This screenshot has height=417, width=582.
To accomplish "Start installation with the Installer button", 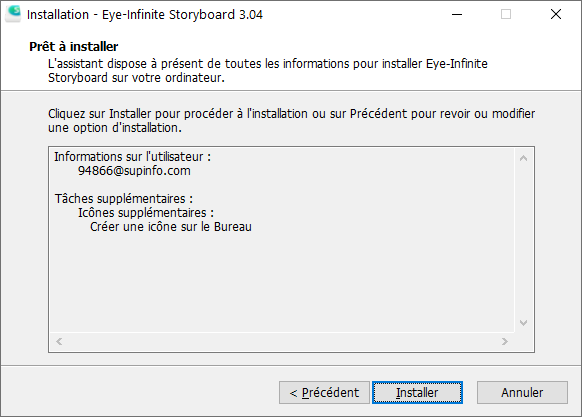I will click(417, 392).
